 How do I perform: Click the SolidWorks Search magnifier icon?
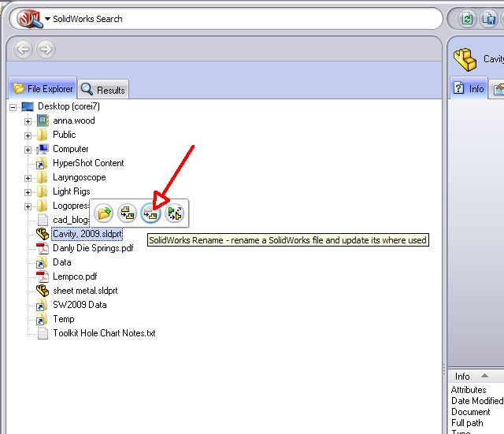tap(29, 18)
